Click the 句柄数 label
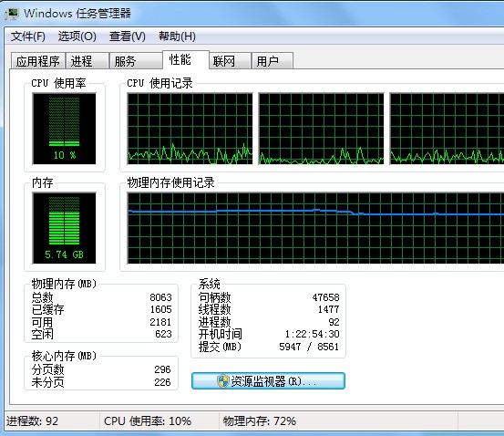The height and width of the screenshot is (436, 504). click(x=214, y=297)
